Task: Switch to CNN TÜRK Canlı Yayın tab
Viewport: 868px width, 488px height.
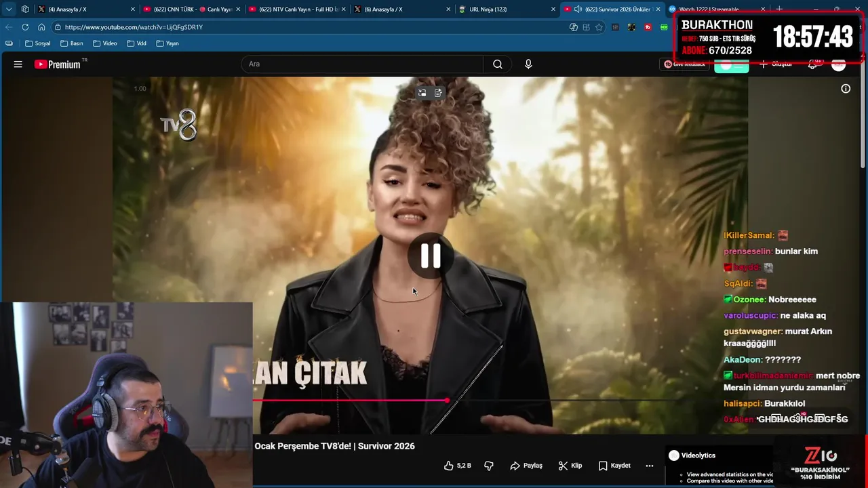Action: (193, 9)
